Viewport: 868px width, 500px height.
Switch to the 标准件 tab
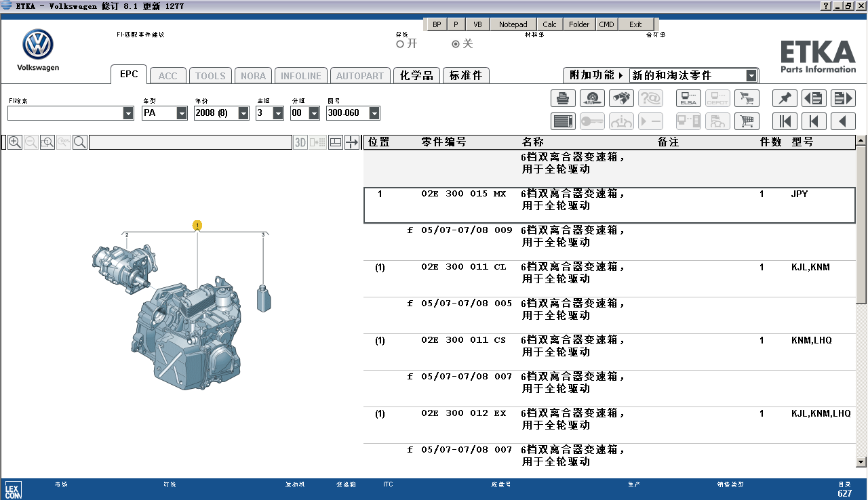(x=466, y=76)
